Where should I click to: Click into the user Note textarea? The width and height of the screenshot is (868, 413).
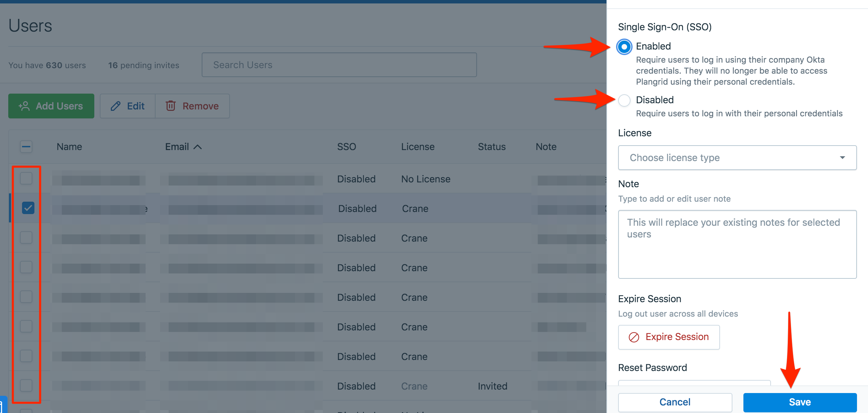(x=737, y=244)
